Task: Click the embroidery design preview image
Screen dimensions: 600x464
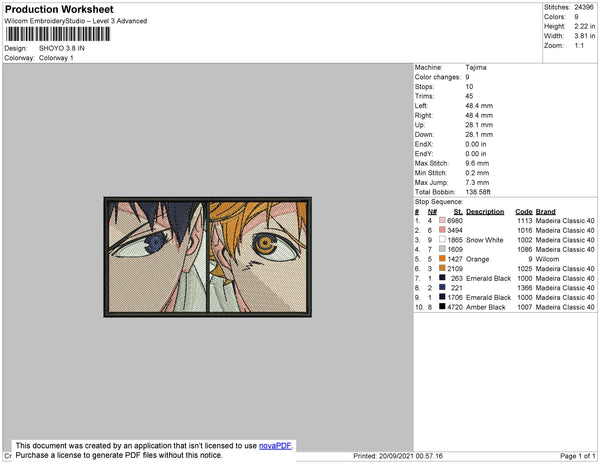Action: [207, 257]
